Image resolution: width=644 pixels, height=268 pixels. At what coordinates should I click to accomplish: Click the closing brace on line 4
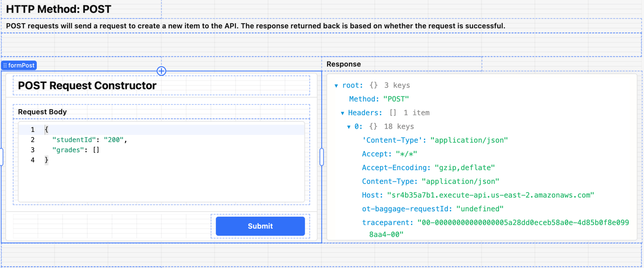pos(47,160)
